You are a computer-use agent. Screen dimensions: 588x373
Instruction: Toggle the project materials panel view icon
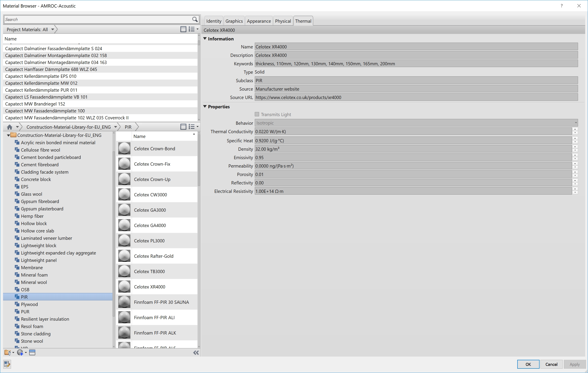point(183,29)
